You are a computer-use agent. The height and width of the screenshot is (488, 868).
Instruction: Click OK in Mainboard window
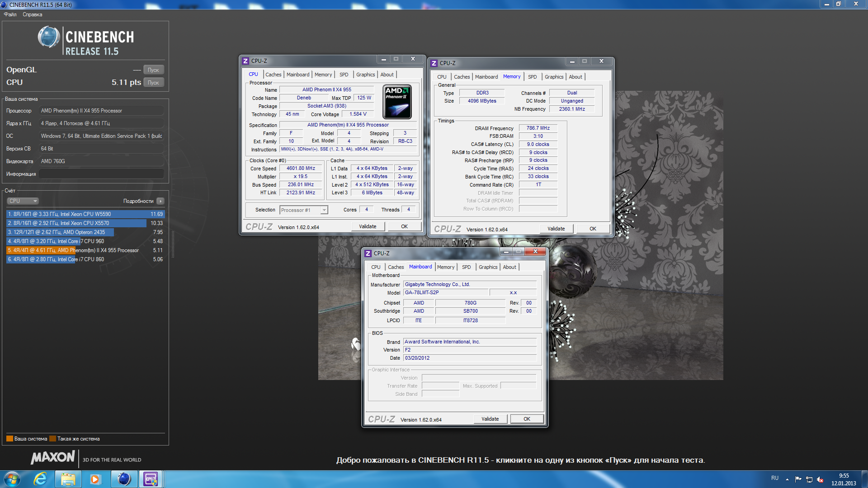tap(527, 419)
